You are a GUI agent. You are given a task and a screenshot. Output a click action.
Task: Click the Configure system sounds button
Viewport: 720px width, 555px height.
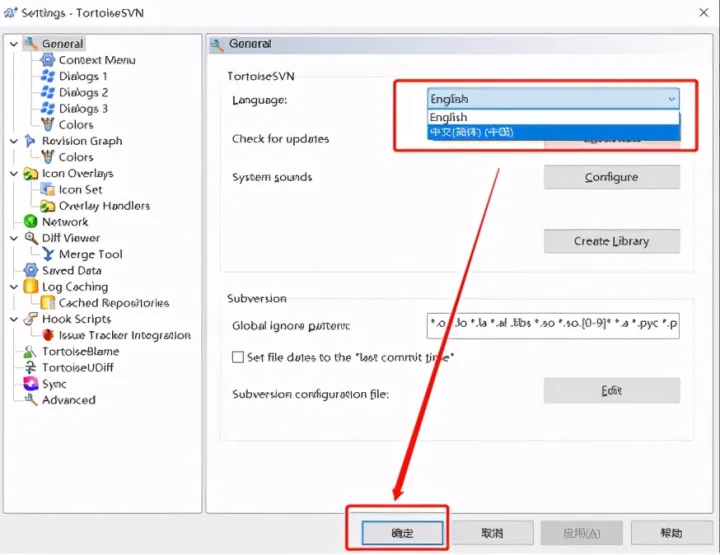611,177
